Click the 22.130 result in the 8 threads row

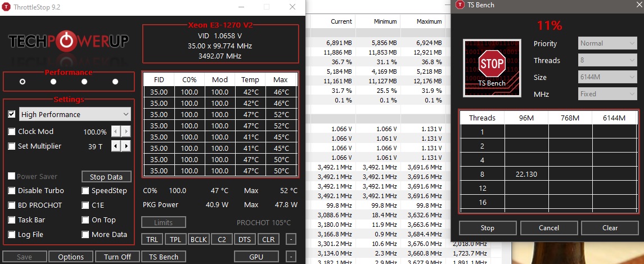coord(526,174)
